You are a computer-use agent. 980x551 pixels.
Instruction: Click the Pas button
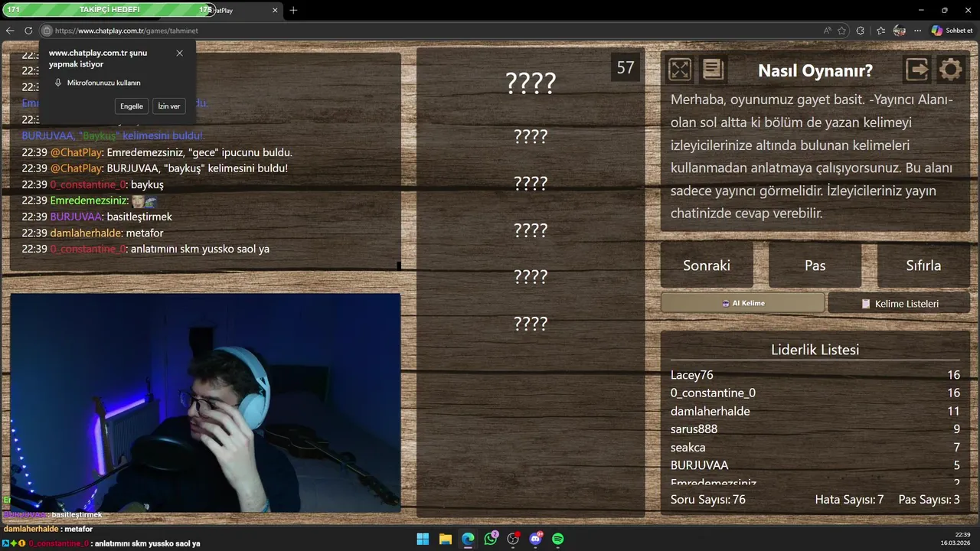point(815,266)
